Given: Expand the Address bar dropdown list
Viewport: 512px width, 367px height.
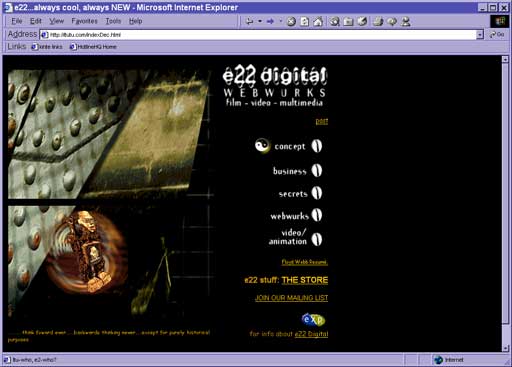Looking at the screenshot, I should tap(480, 35).
